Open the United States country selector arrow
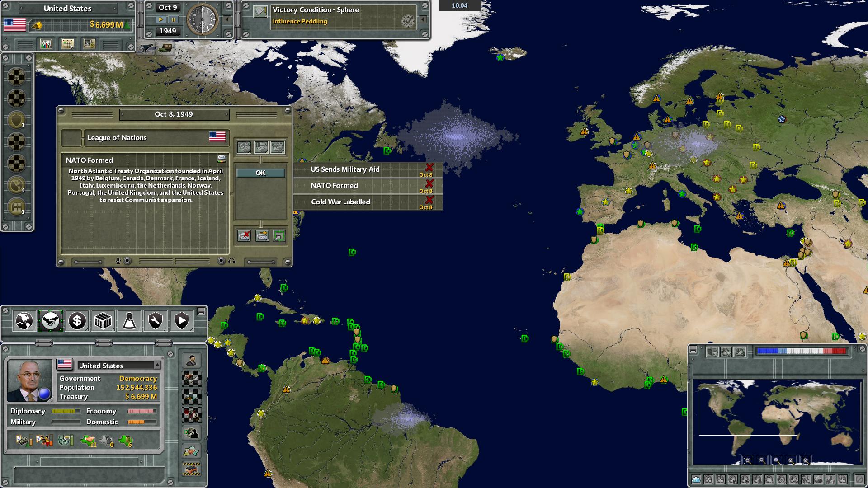The image size is (868, 488). [x=157, y=365]
